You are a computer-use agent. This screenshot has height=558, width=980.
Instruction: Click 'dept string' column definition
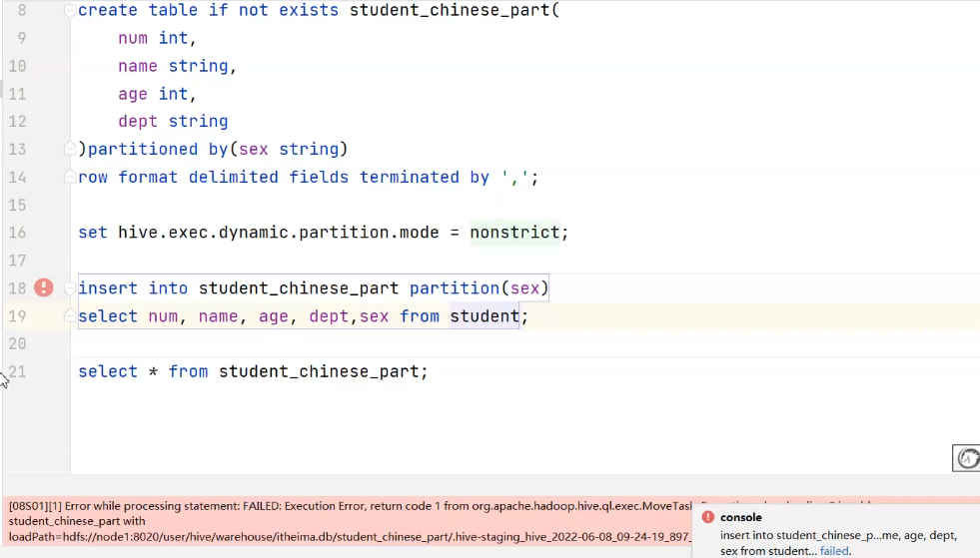coord(173,121)
